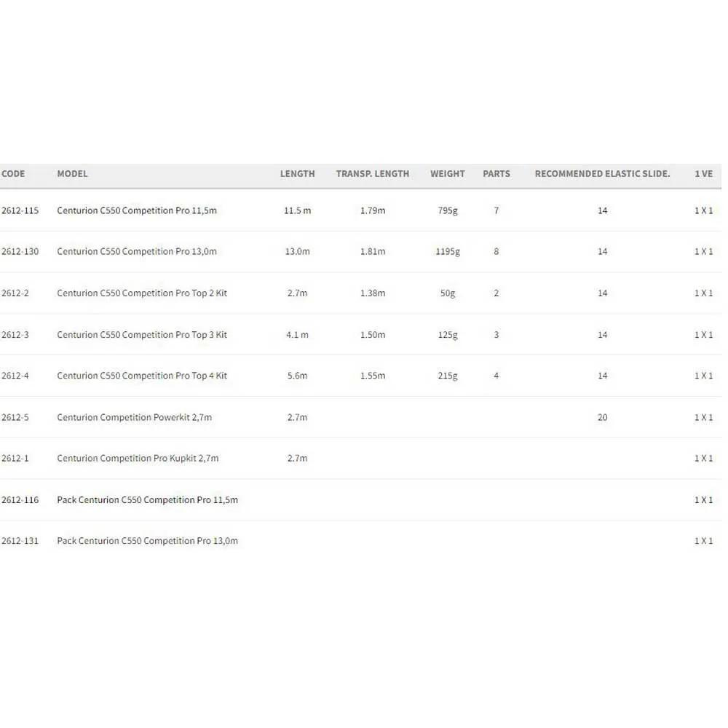Screen dimensions: 728x728
Task: Sort by the MODEL column header
Action: (72, 174)
